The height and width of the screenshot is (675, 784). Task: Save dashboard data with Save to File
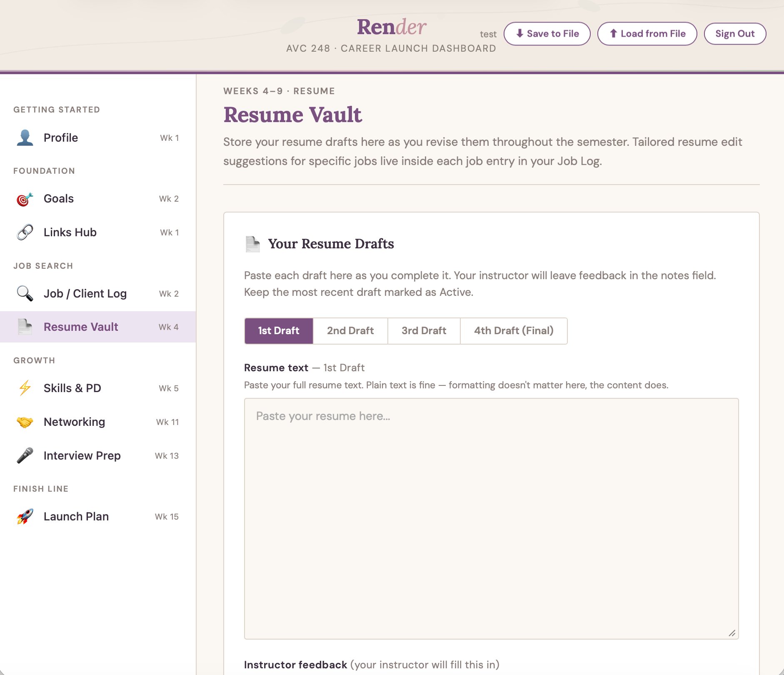[x=547, y=34]
